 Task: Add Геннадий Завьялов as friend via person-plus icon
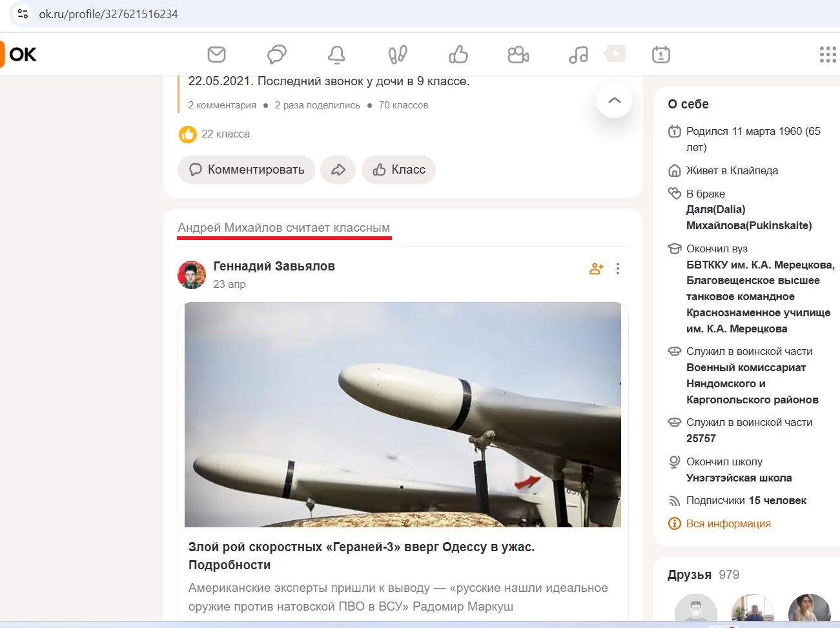[x=595, y=268]
